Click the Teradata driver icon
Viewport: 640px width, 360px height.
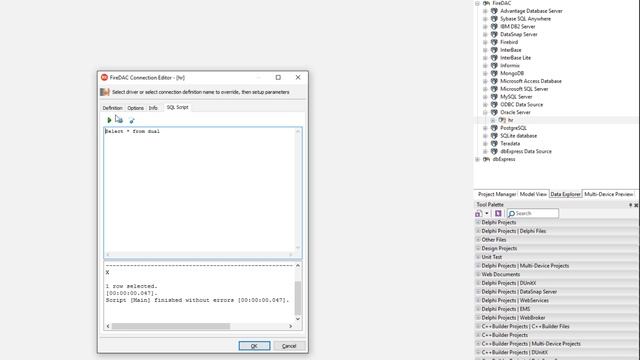[494, 143]
